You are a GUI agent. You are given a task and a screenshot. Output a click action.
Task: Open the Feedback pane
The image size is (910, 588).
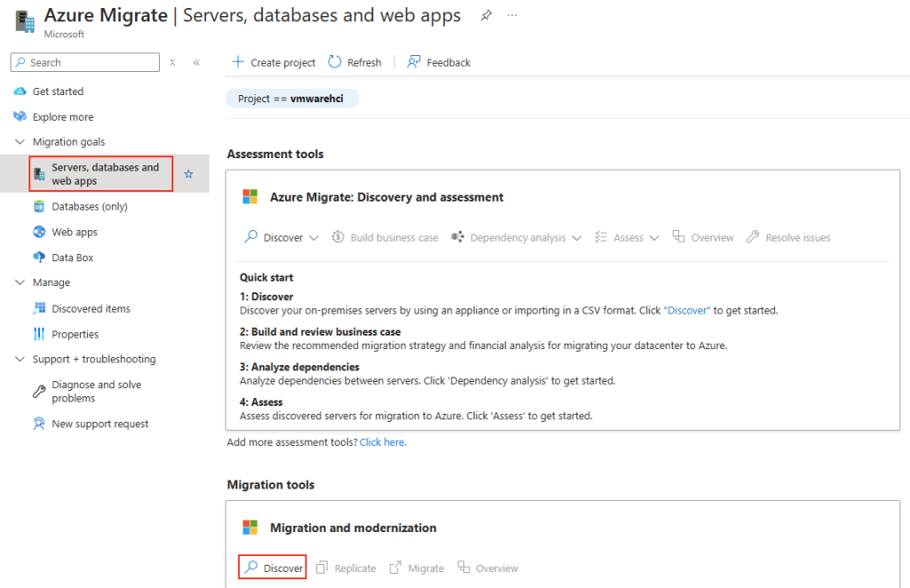[x=439, y=63]
